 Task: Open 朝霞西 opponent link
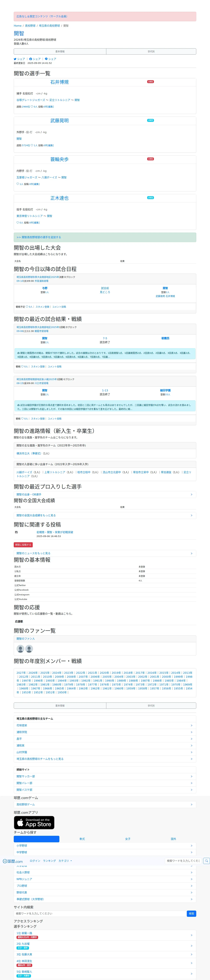(165, 338)
